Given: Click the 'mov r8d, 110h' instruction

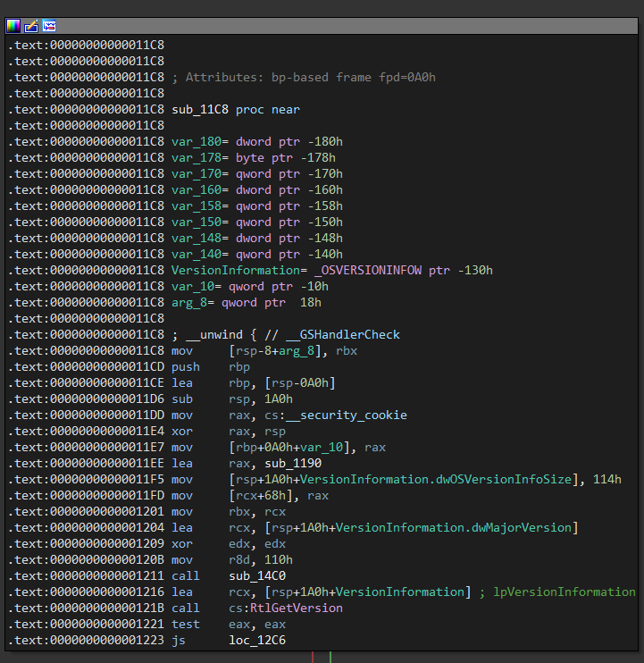Looking at the screenshot, I should [232, 559].
